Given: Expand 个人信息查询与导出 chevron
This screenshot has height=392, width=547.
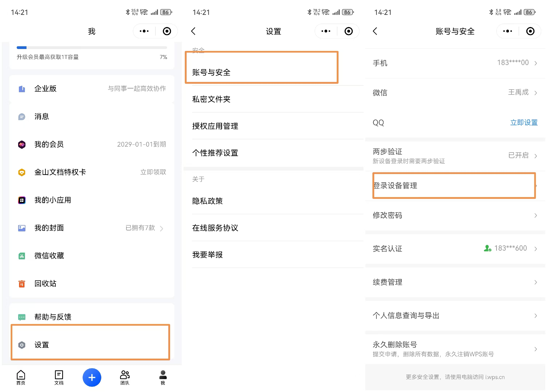Looking at the screenshot, I should pyautogui.click(x=536, y=316).
